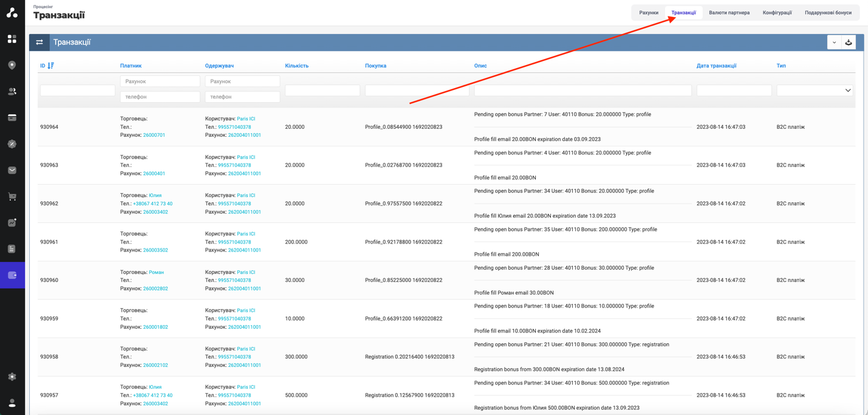Open merchant link Юлия in row 930957
This screenshot has width=868, height=415.
click(155, 387)
